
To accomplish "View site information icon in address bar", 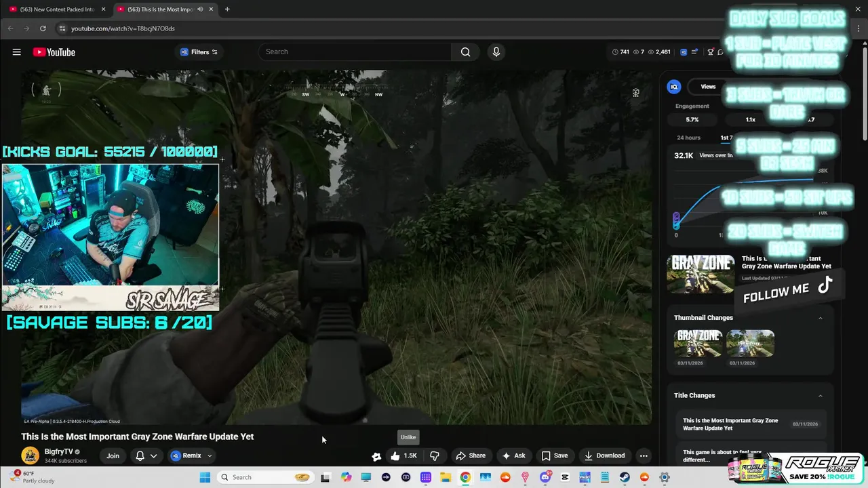I will (x=62, y=28).
